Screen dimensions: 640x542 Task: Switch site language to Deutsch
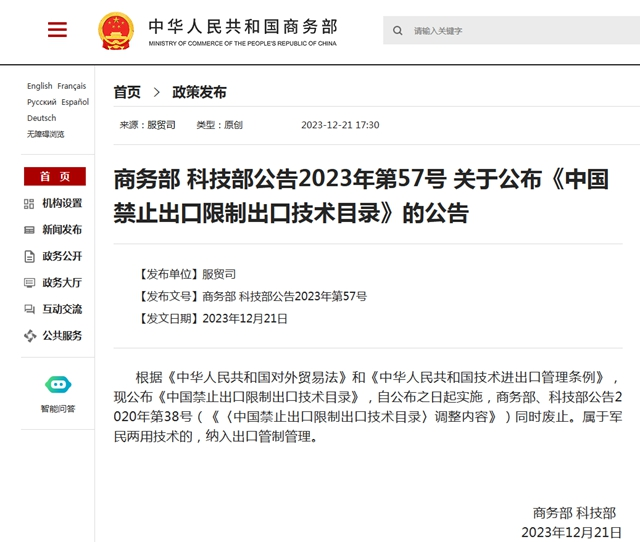42,118
